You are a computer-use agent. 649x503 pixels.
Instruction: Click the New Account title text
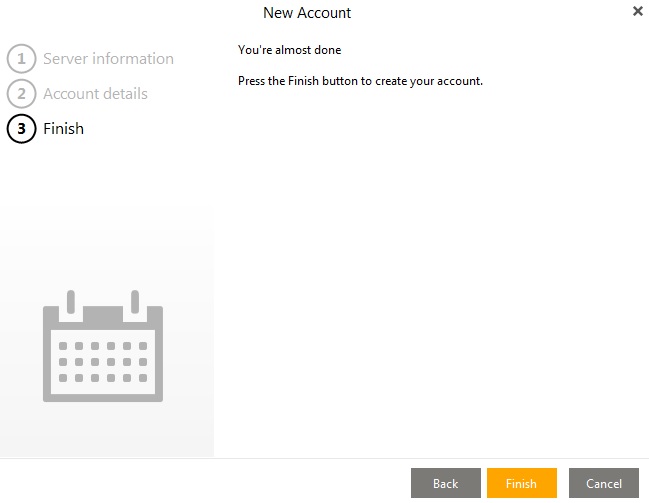tap(307, 13)
